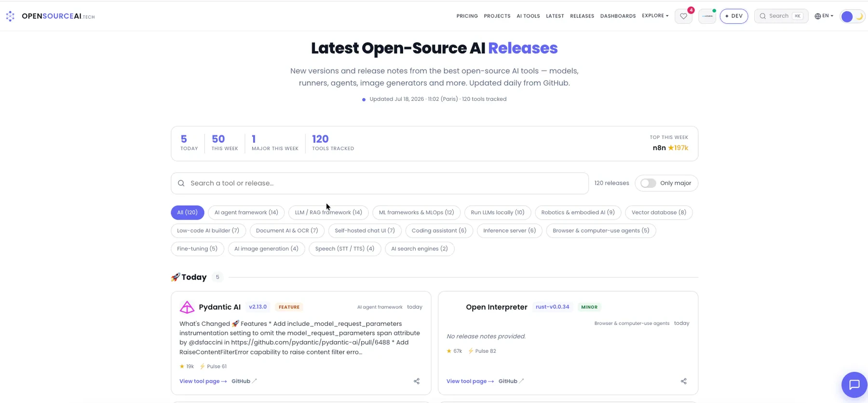The height and width of the screenshot is (403, 868).
Task: Open the DASHBOARDS menu item
Action: (x=618, y=16)
